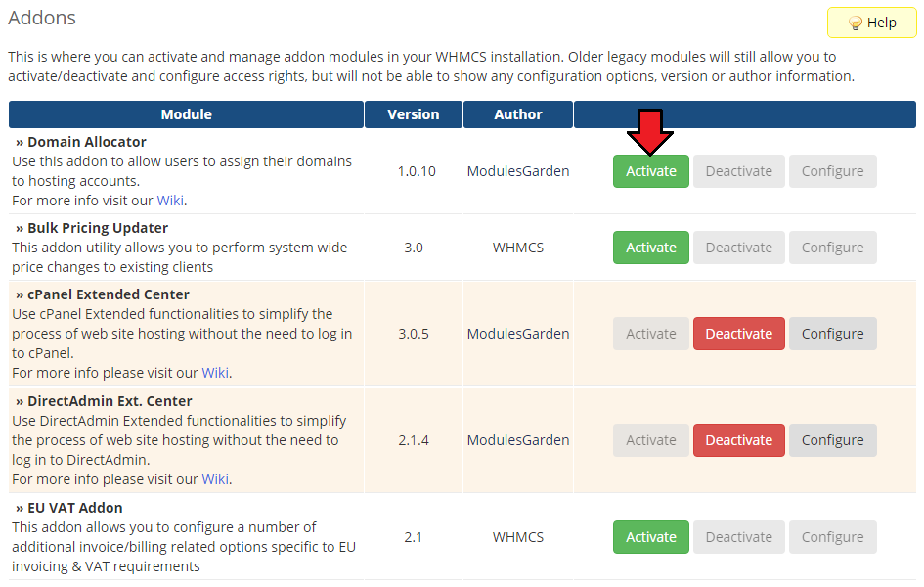This screenshot has width=924, height=587.
Task: Select the EU VAT Addon module title
Action: point(75,508)
